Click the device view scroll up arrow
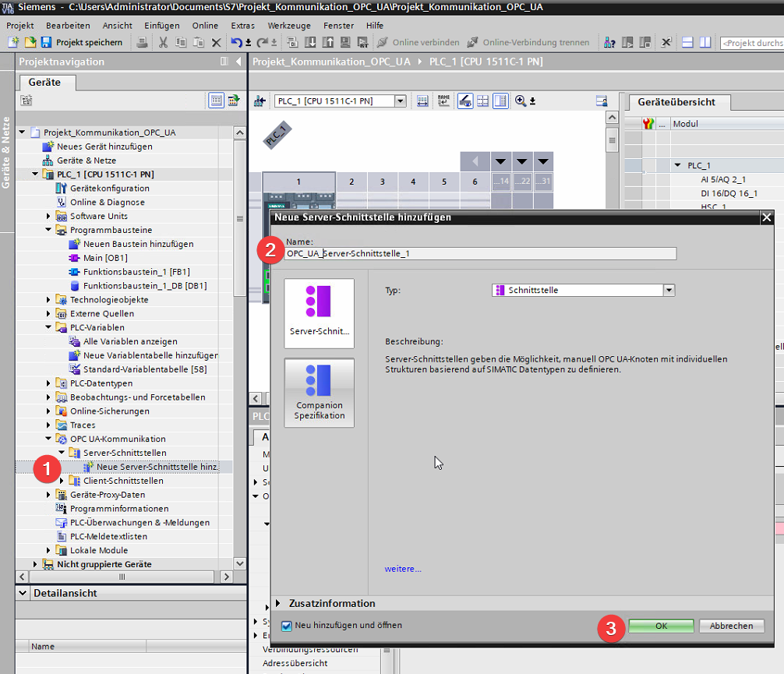This screenshot has width=784, height=674. pos(612,118)
